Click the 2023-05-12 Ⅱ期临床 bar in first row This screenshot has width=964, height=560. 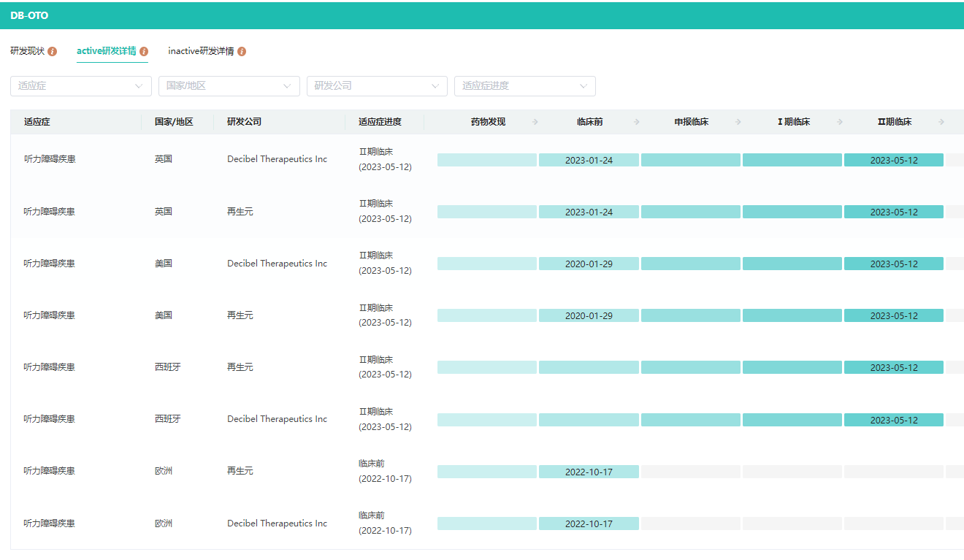(x=893, y=161)
